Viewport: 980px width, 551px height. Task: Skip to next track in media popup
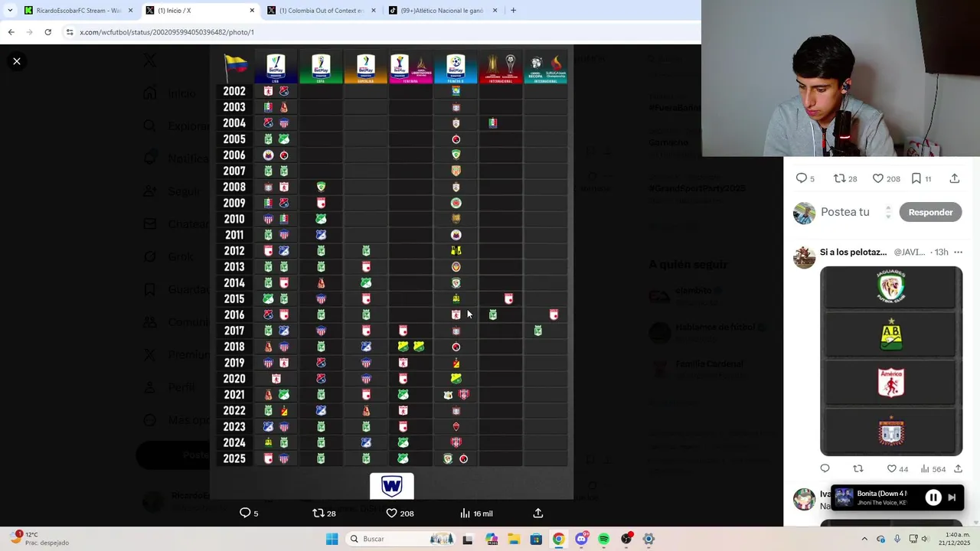tap(952, 497)
